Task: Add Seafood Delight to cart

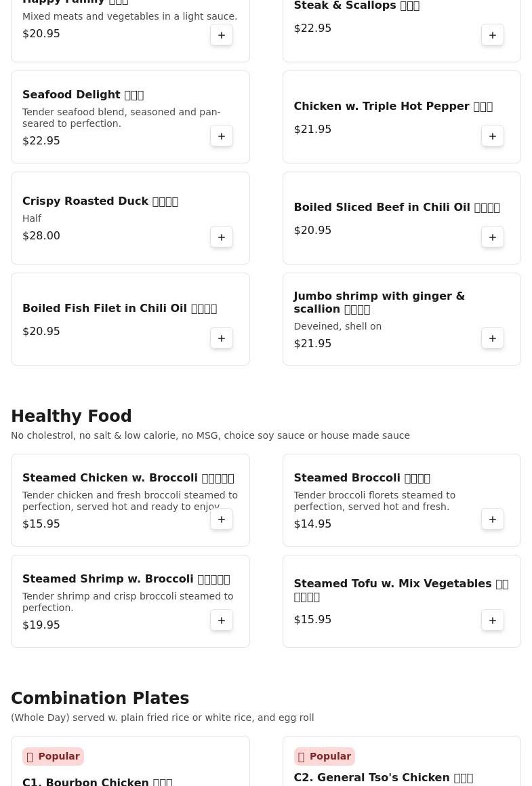Action: point(222,136)
